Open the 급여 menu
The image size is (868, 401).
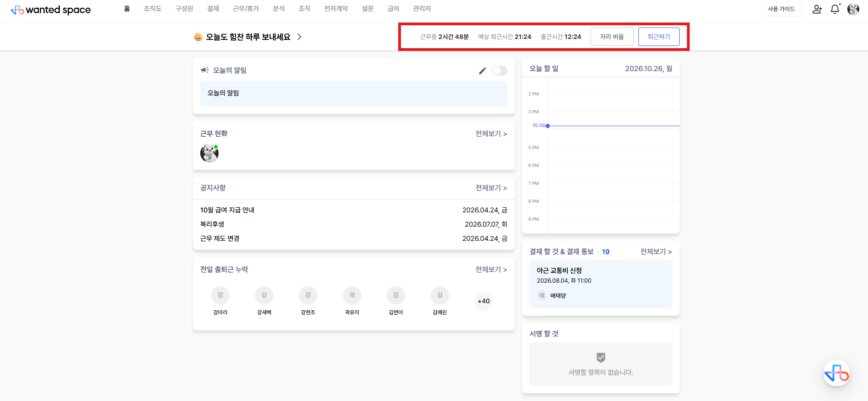click(394, 9)
